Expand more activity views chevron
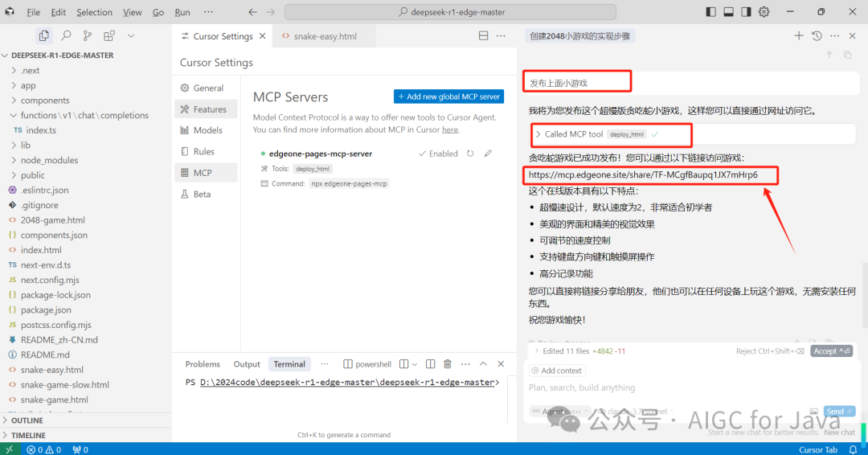 point(131,35)
